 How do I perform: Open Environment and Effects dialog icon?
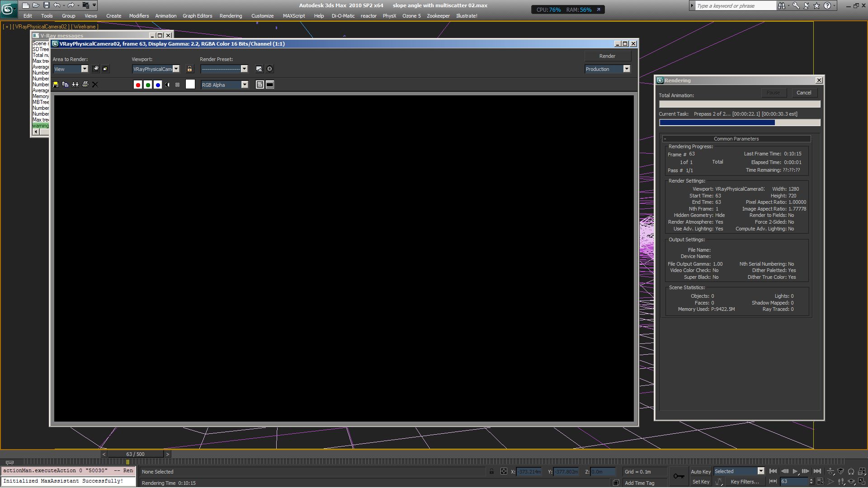[269, 69]
